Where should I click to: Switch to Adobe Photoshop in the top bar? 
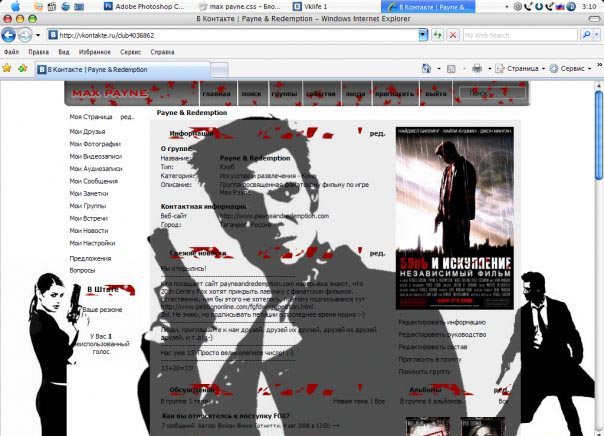point(144,7)
